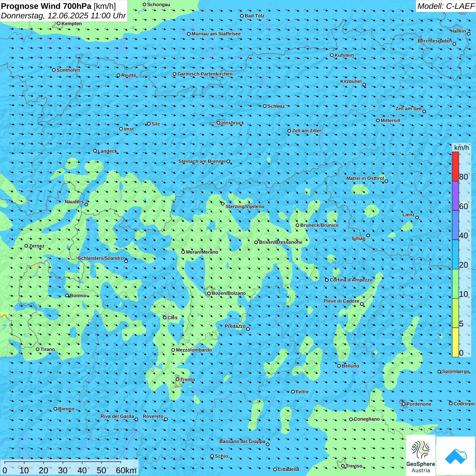Click the Schio label
This screenshot has height=476, width=476.
tap(221, 456)
